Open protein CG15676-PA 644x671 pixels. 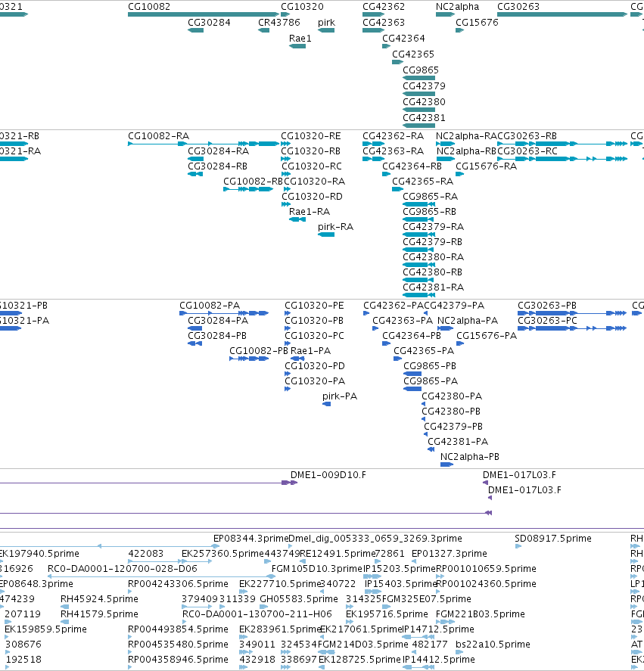tap(487, 336)
